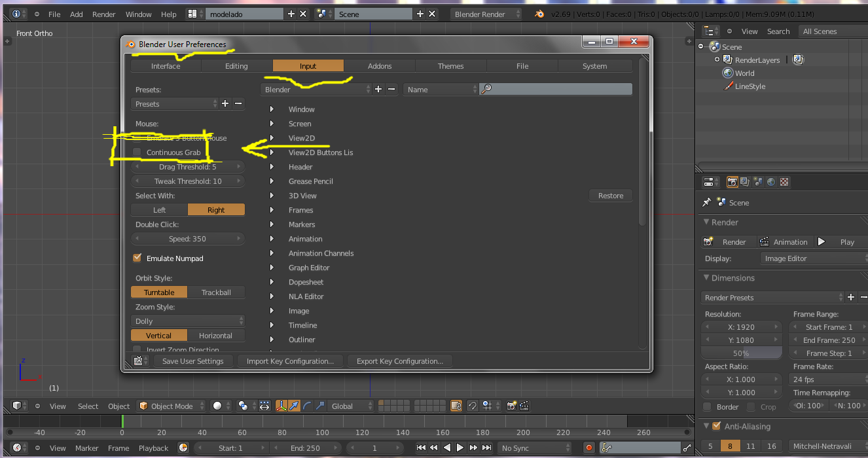Click the OpenGL render camera icon
This screenshot has width=868, height=458.
(x=512, y=406)
